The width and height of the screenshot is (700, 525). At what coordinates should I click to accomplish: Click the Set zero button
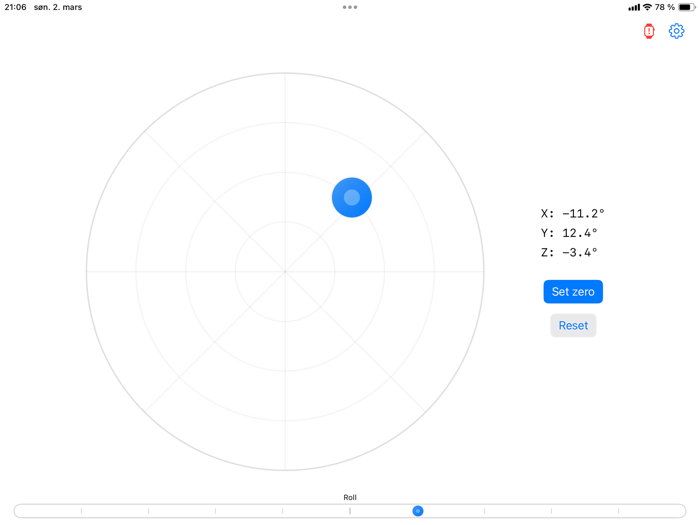[x=573, y=292]
